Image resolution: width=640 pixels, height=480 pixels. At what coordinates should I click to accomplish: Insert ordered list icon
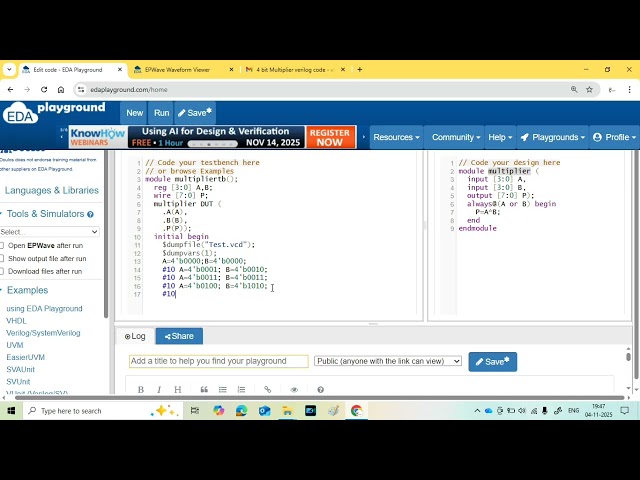[x=241, y=389]
